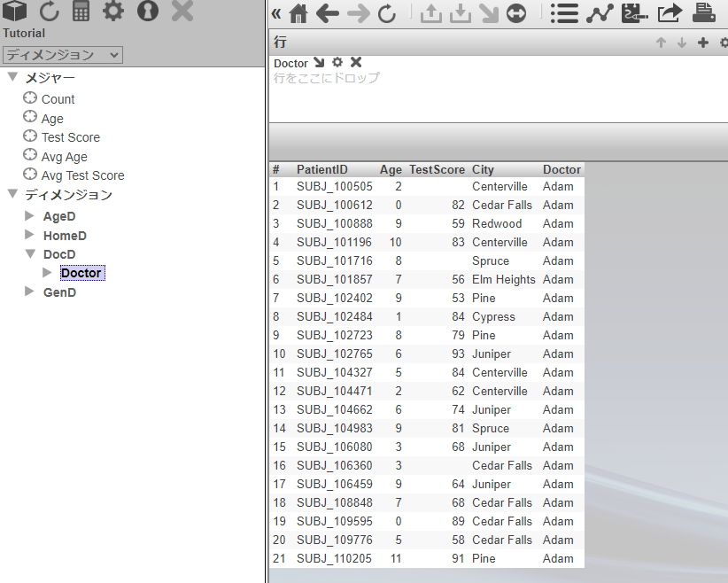Click the circular horizontal double-arrow icon
This screenshot has height=583, width=728.
click(516, 13)
